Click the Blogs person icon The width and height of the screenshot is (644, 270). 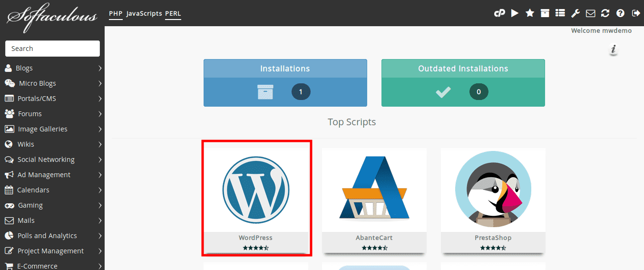(8, 68)
